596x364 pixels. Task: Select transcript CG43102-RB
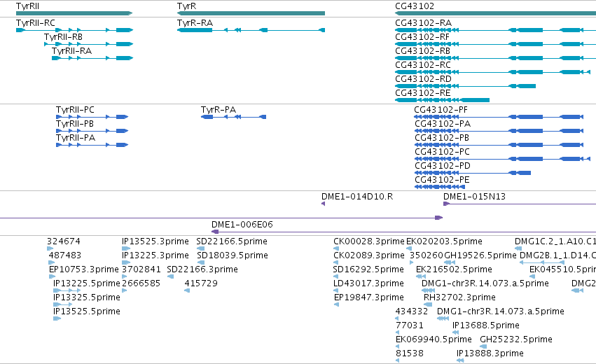coord(495,58)
